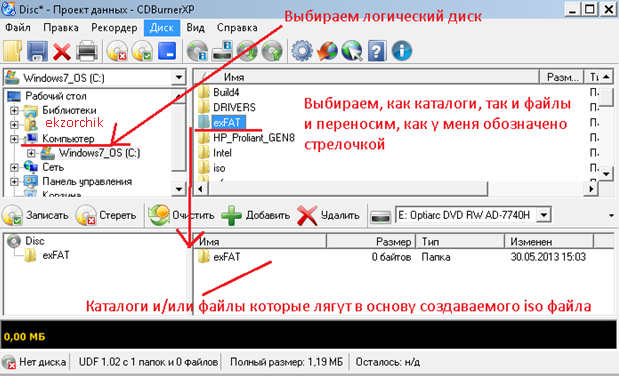Open the Windows7_OS (C:) drive dropdown
Viewport: 619px width, 376px height.
pyautogui.click(x=179, y=77)
